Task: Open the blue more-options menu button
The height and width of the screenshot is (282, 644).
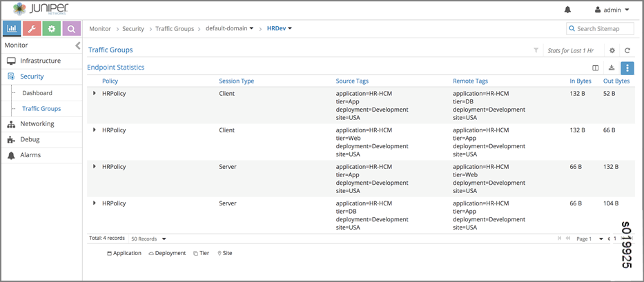Action: click(627, 68)
